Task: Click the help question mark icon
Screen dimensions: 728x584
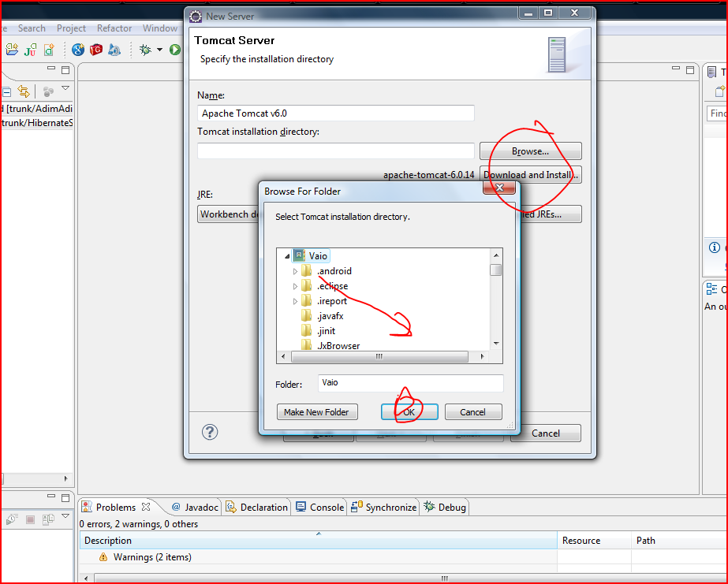Action: click(210, 433)
